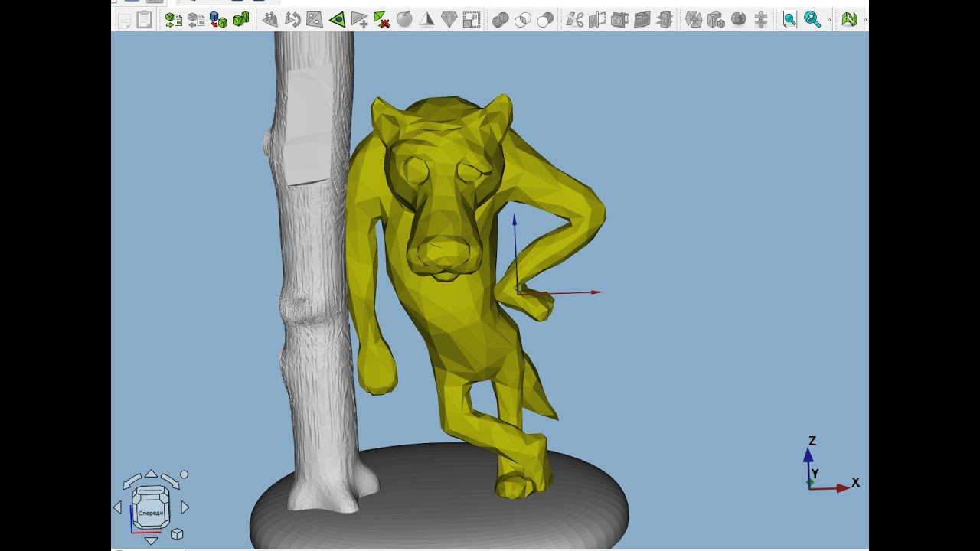
Task: Expand the toolbar overflow chevron at the far right end
Action: click(x=864, y=20)
